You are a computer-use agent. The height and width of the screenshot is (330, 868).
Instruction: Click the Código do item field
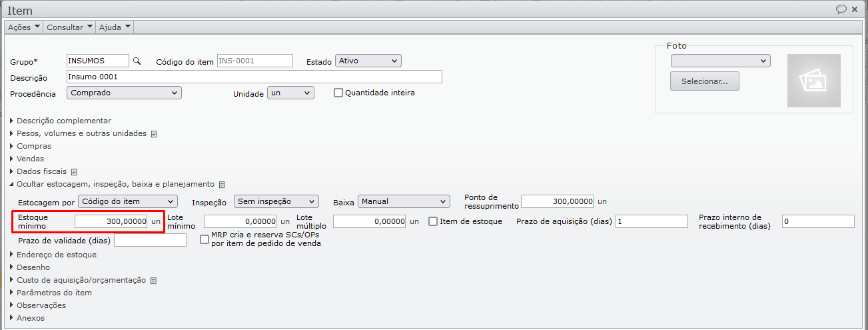point(254,61)
